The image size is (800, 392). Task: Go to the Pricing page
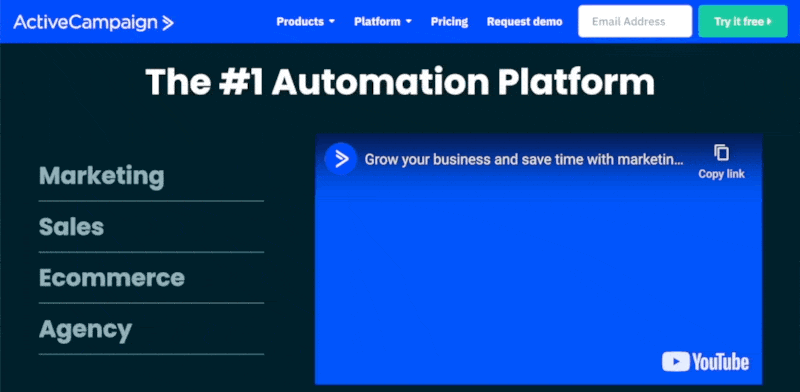449,21
